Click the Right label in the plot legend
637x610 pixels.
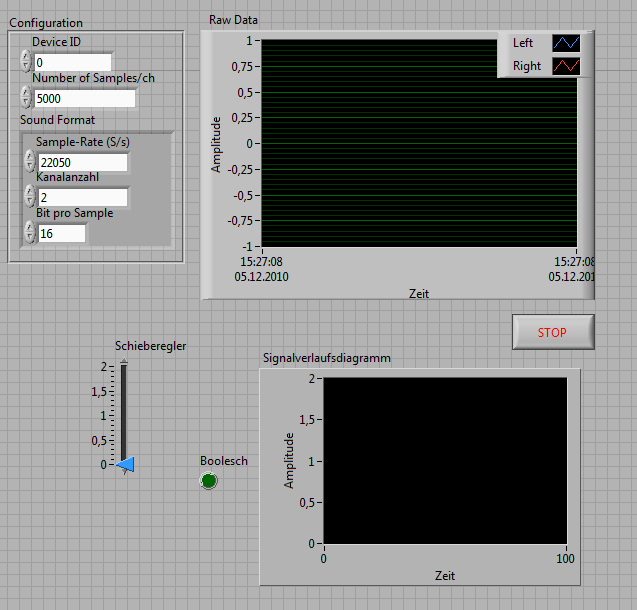point(526,66)
